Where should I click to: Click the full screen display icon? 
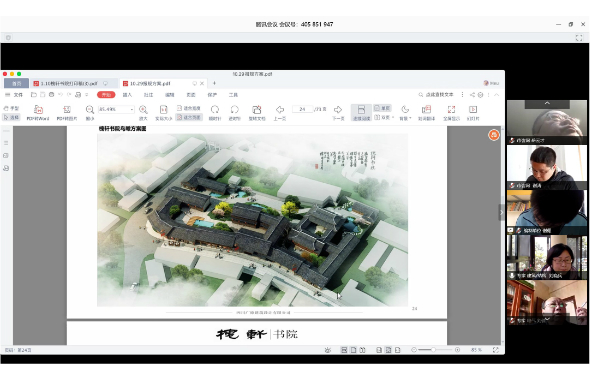click(451, 109)
